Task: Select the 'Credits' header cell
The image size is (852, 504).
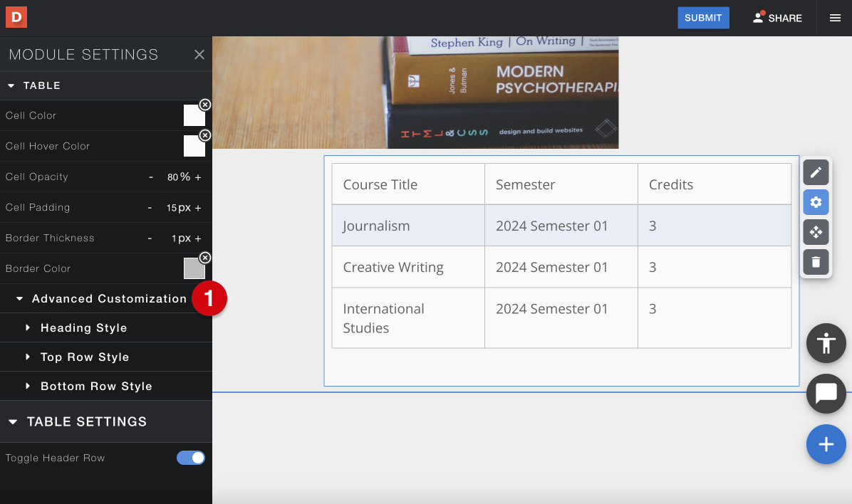Action: pyautogui.click(x=715, y=184)
